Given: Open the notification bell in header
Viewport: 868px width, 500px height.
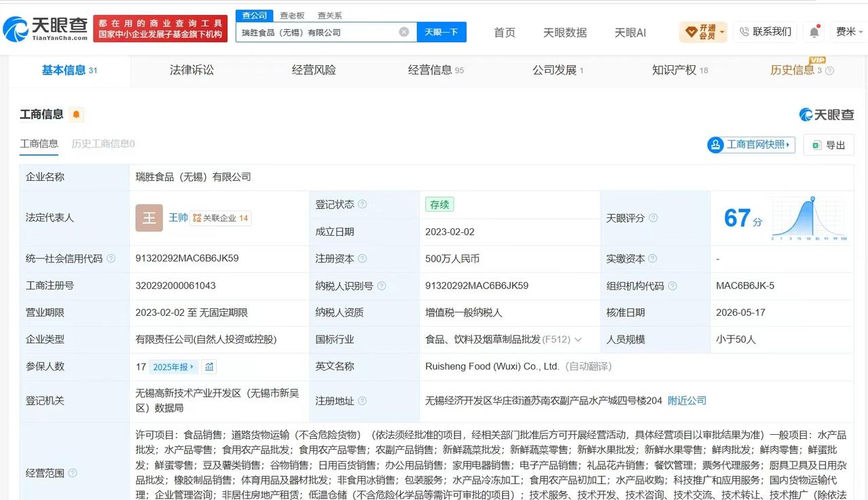Looking at the screenshot, I should [x=814, y=31].
